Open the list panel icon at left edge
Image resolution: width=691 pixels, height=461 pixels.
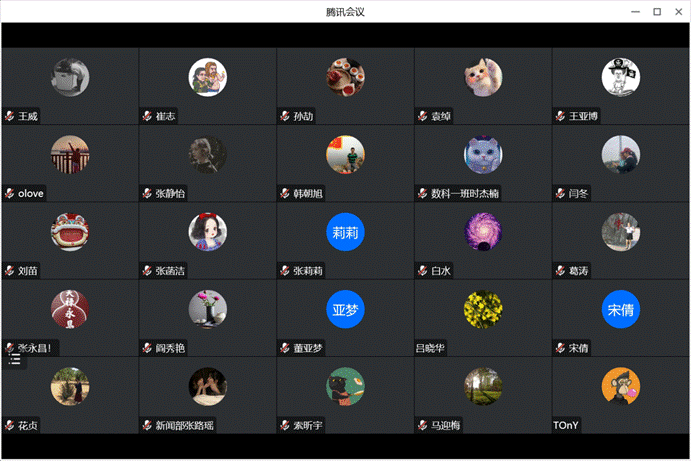click(15, 359)
